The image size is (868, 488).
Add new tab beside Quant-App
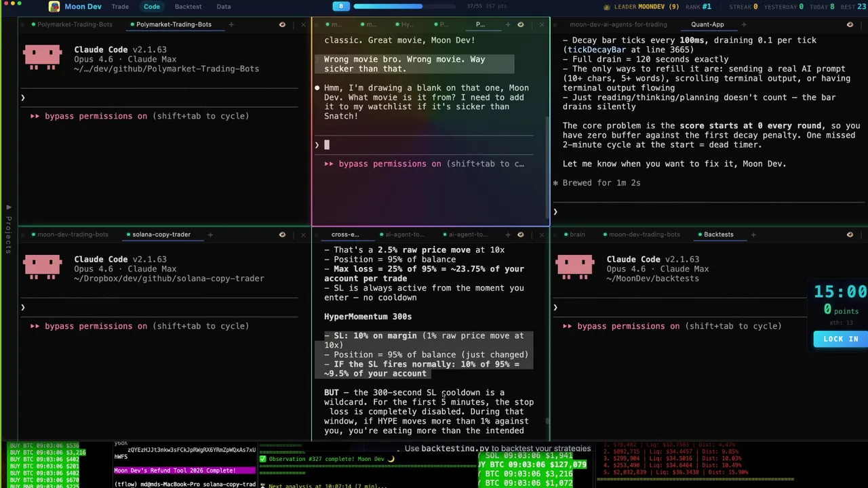pyautogui.click(x=743, y=24)
